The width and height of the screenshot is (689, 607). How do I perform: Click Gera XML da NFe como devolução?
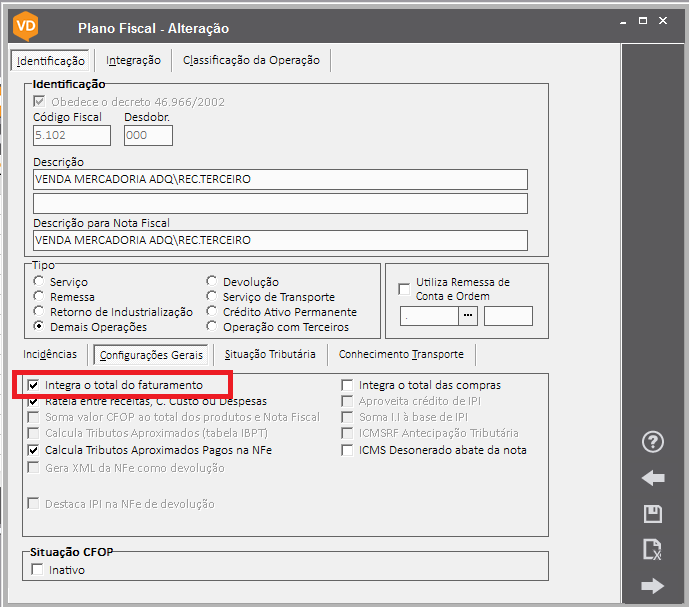tap(33, 467)
